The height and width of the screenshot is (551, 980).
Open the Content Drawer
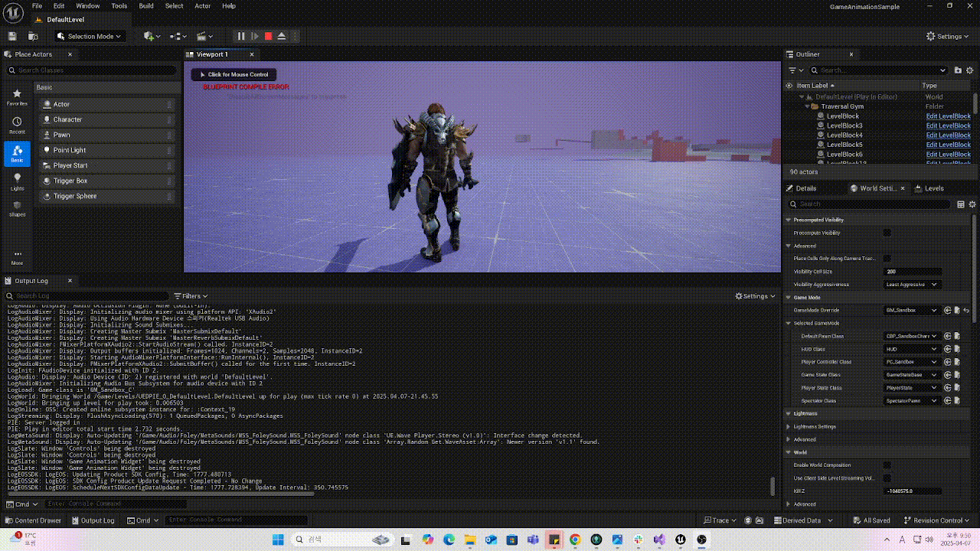33,520
